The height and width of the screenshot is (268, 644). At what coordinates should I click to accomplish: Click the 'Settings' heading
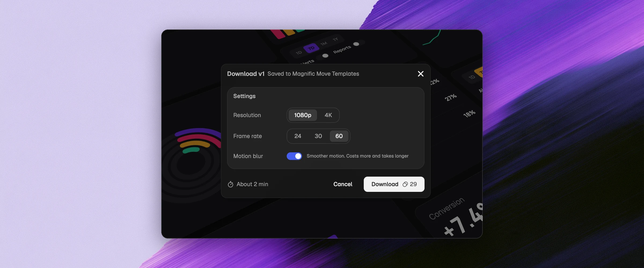pyautogui.click(x=244, y=96)
